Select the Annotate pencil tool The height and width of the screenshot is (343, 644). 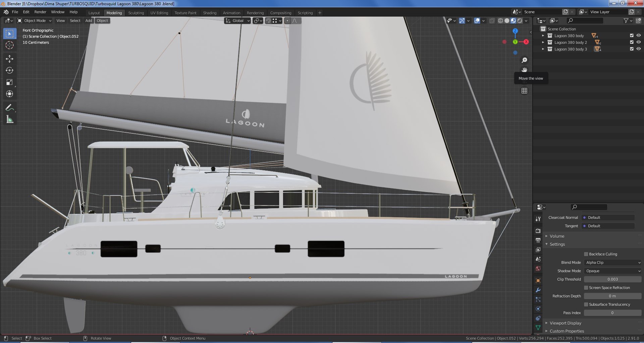click(x=9, y=108)
